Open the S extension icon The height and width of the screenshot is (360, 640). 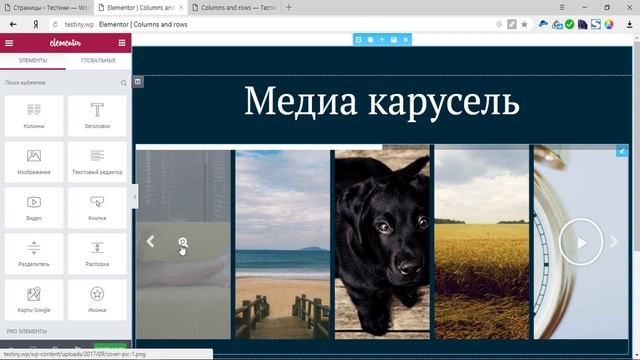[596, 24]
